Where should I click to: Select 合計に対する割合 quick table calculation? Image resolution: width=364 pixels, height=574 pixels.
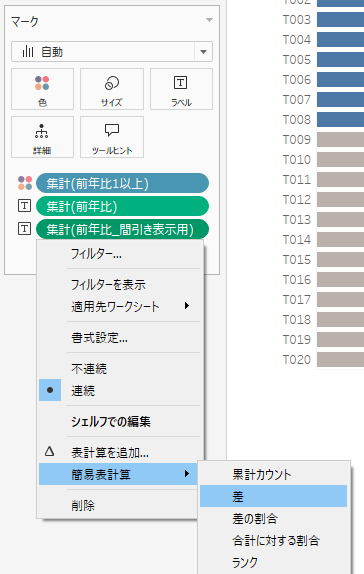pos(273,540)
